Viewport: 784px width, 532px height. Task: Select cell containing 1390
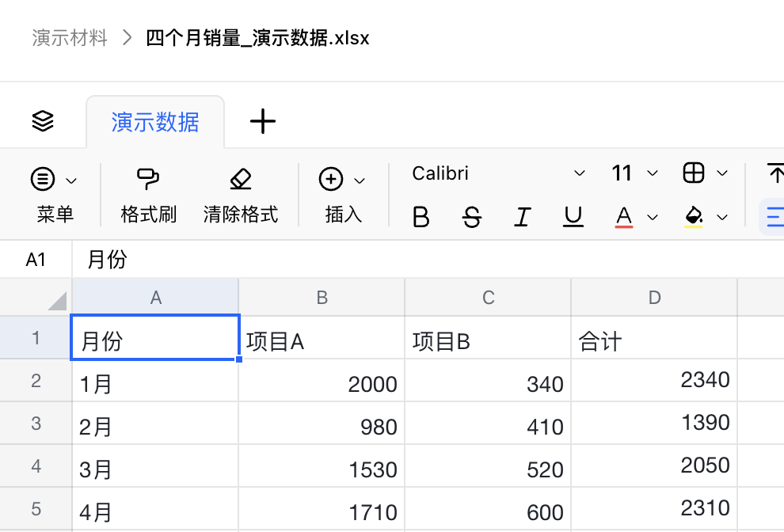point(654,423)
